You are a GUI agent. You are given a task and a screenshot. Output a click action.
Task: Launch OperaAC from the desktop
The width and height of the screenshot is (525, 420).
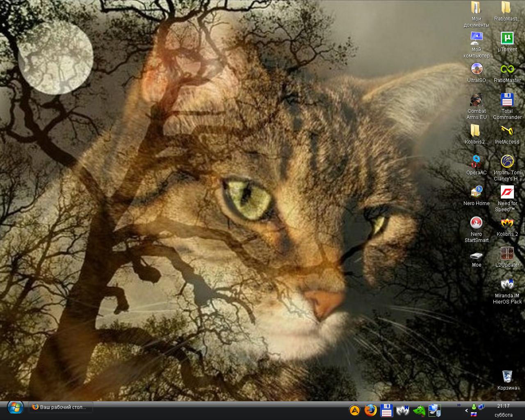pos(476,162)
